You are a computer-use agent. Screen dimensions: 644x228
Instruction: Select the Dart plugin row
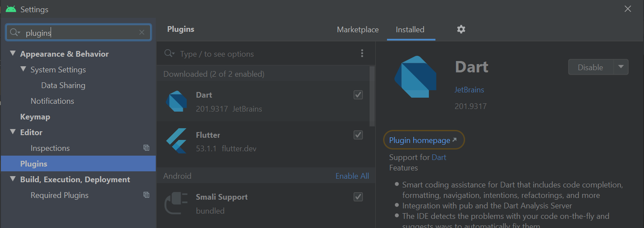pos(263,102)
